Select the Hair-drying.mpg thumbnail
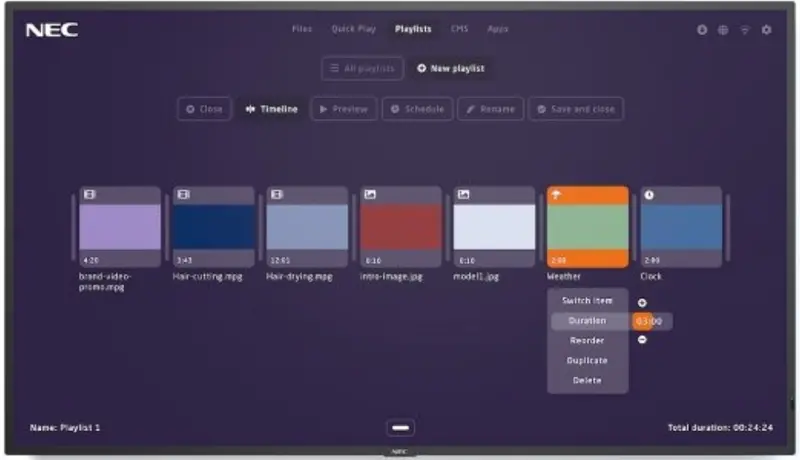The width and height of the screenshot is (800, 460). click(307, 227)
